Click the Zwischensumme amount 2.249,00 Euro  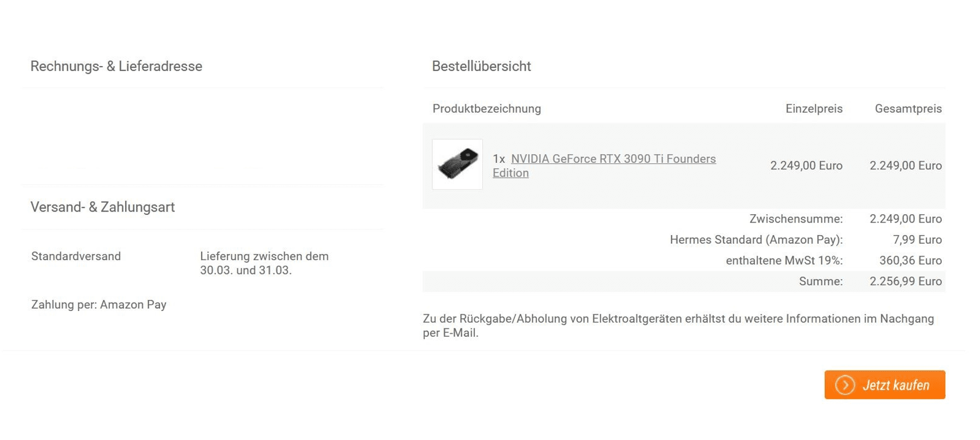(906, 219)
